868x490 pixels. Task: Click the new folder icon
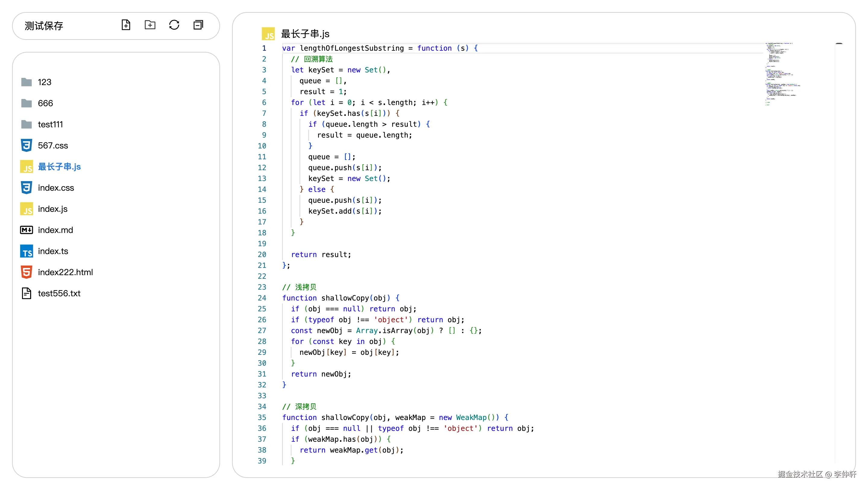(x=150, y=25)
